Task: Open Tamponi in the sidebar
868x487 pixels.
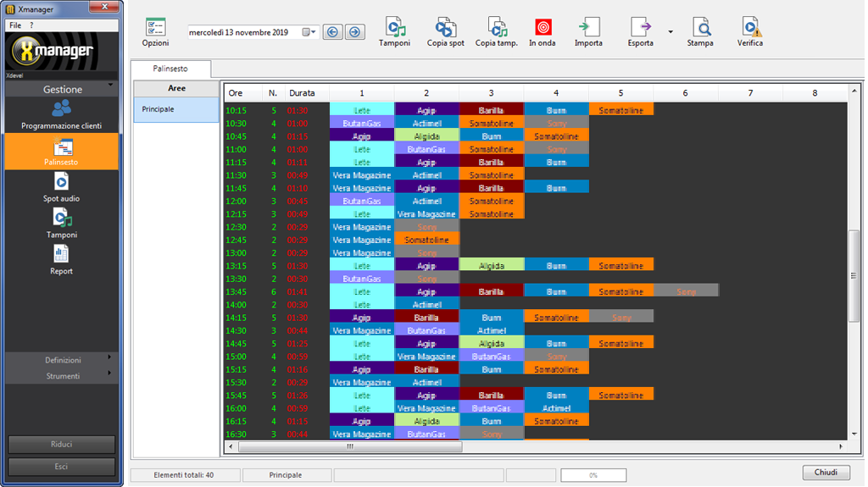Action: coord(61,224)
